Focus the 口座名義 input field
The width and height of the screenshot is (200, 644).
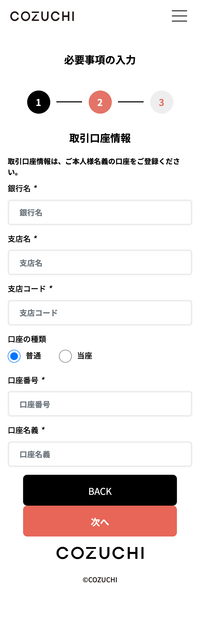coord(100,454)
